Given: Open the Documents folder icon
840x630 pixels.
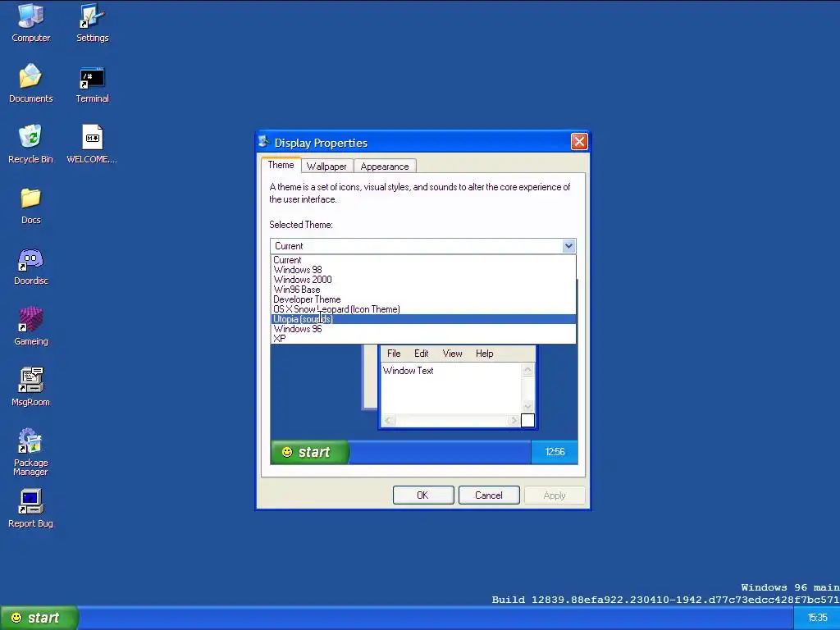Looking at the screenshot, I should coord(30,83).
